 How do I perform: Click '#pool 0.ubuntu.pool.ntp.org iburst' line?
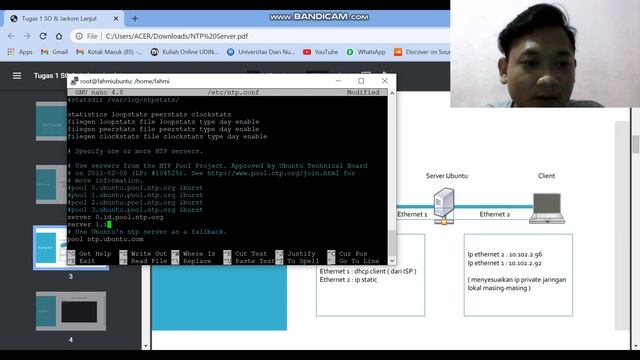135,188
